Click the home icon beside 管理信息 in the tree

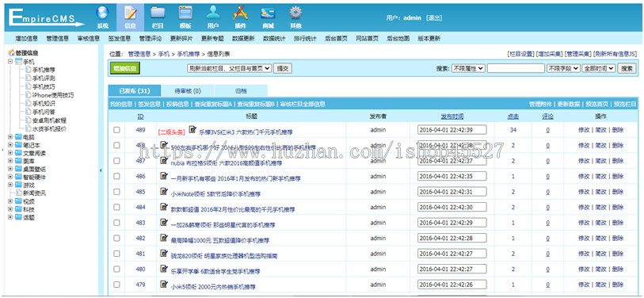coord(11,53)
